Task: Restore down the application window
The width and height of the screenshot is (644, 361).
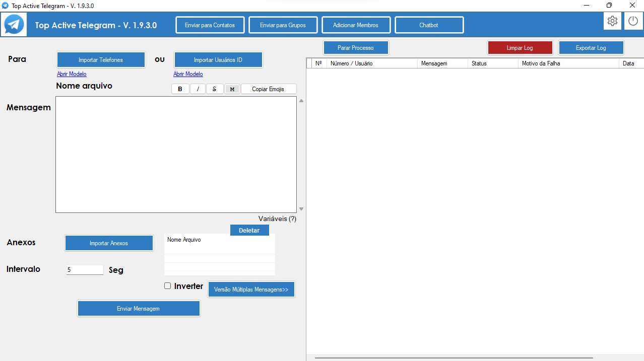Action: (x=609, y=5)
